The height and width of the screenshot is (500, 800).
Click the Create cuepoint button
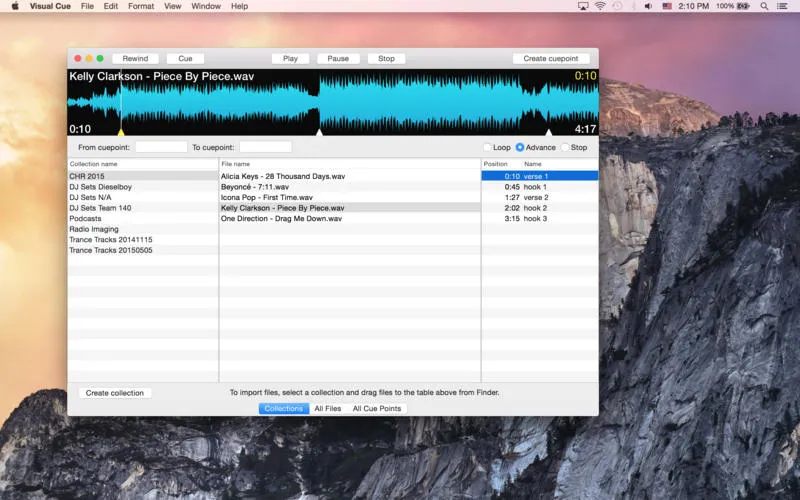click(551, 58)
